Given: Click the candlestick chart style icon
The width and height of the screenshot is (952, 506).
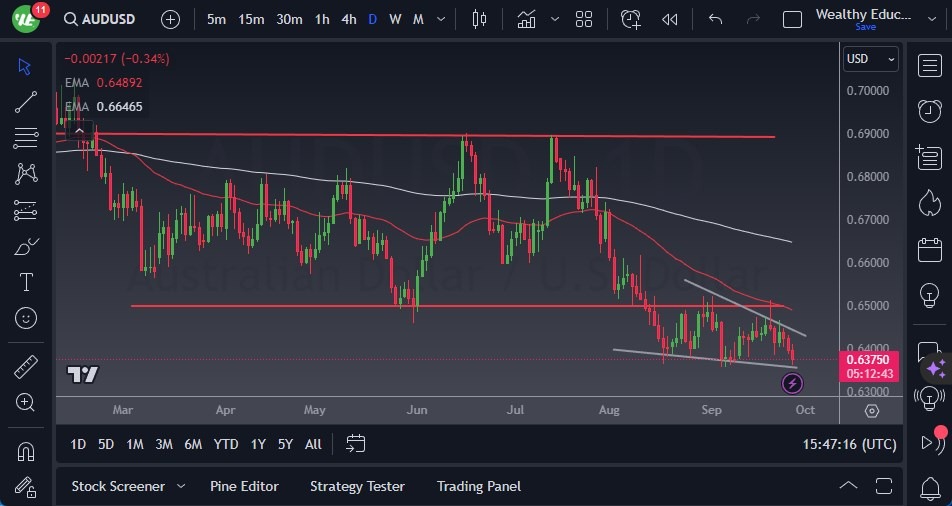Looking at the screenshot, I should [479, 19].
